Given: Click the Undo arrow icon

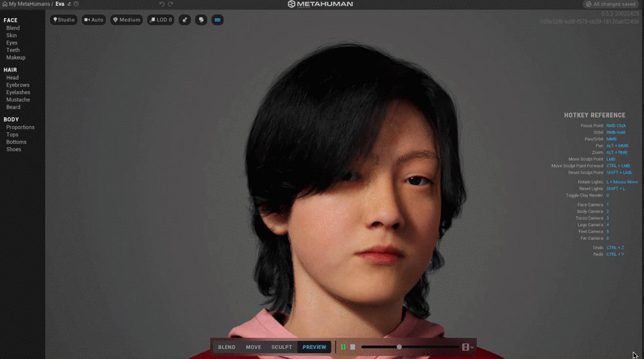Looking at the screenshot, I should (x=162, y=4).
